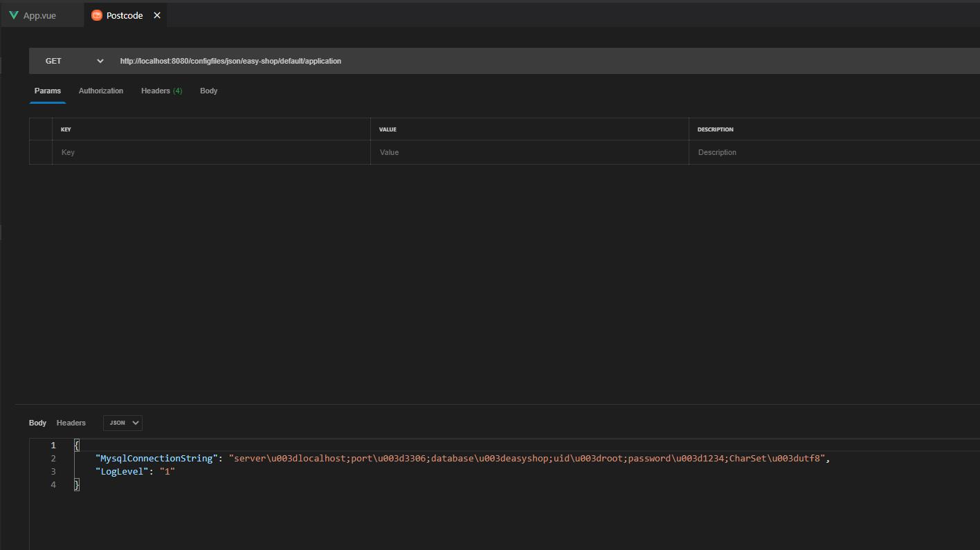The width and height of the screenshot is (980, 550).
Task: Show the response Body tab
Action: (37, 423)
